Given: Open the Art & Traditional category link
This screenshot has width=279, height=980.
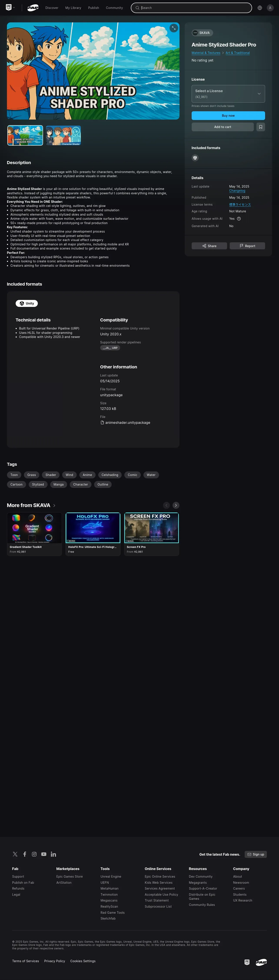Looking at the screenshot, I should 237,53.
